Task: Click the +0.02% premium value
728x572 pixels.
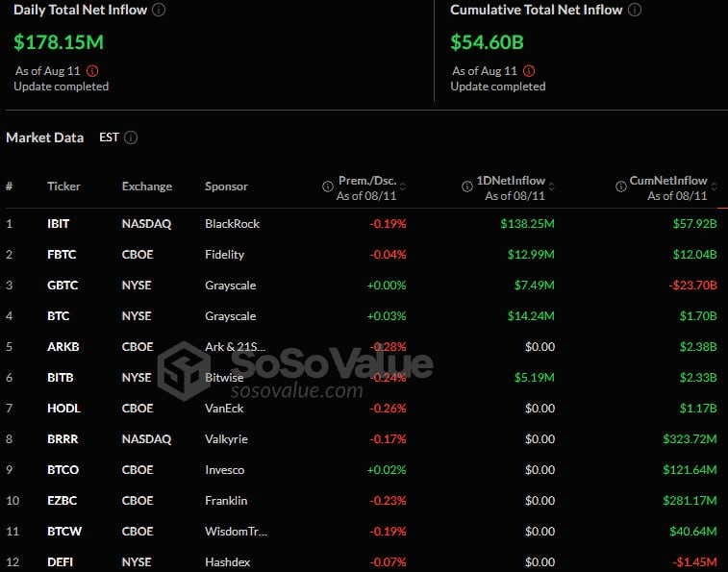Action: pos(387,470)
